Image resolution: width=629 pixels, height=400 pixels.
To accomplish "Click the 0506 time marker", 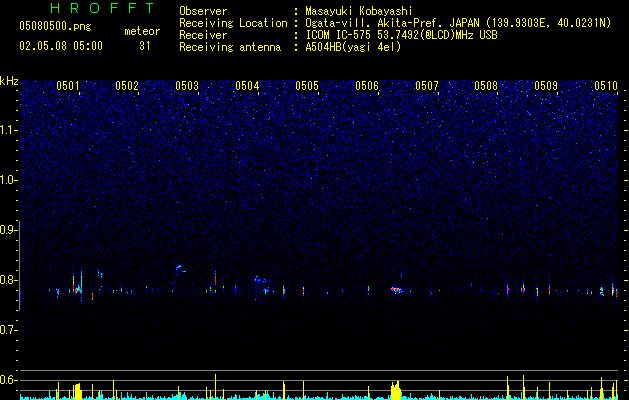I will tap(367, 86).
